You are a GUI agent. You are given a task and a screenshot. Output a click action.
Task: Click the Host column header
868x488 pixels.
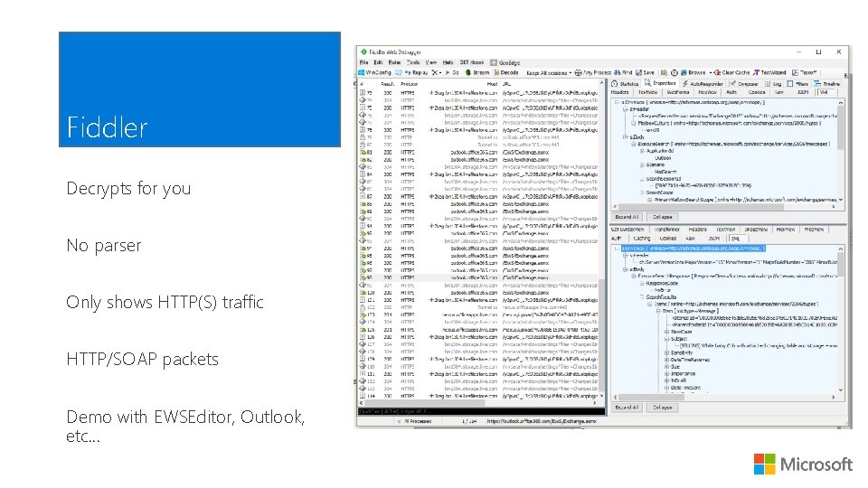click(x=492, y=84)
